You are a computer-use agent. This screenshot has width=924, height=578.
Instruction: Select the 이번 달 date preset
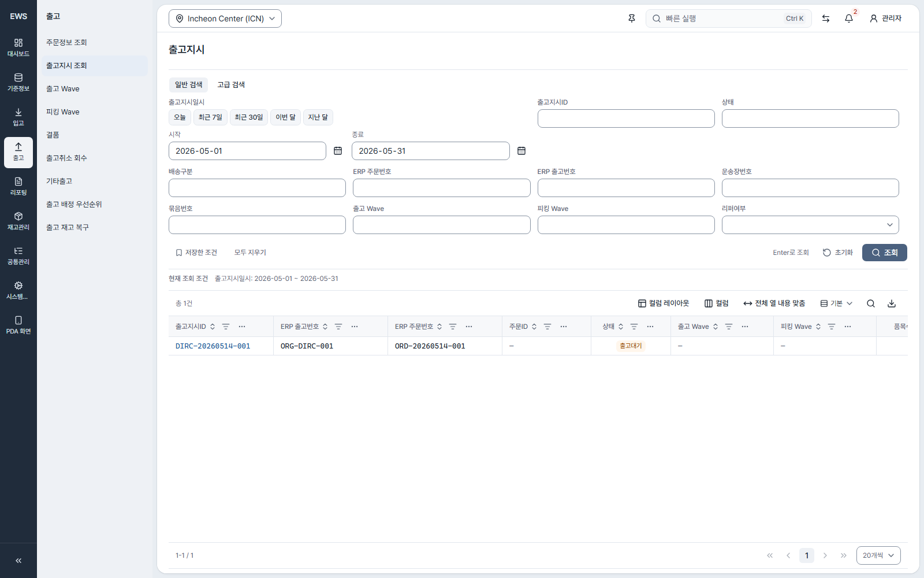[285, 117]
